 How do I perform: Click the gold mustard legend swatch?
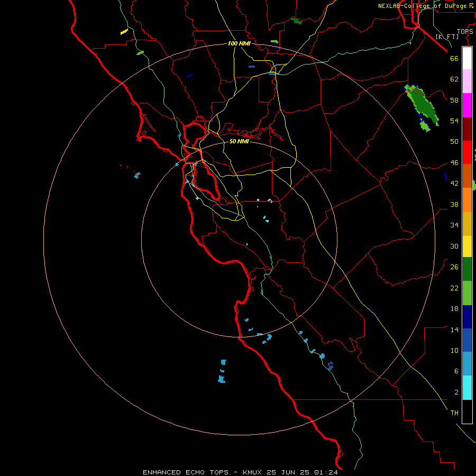pyautogui.click(x=467, y=224)
